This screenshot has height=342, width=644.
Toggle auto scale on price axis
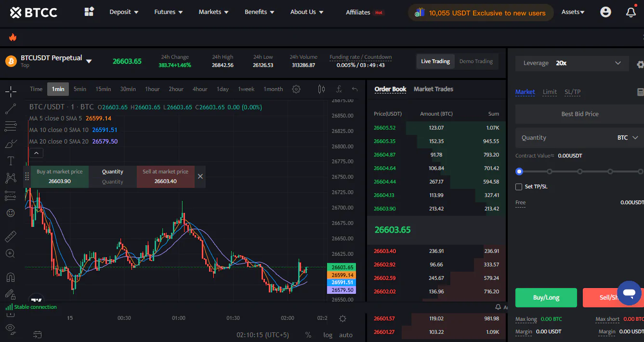[346, 335]
